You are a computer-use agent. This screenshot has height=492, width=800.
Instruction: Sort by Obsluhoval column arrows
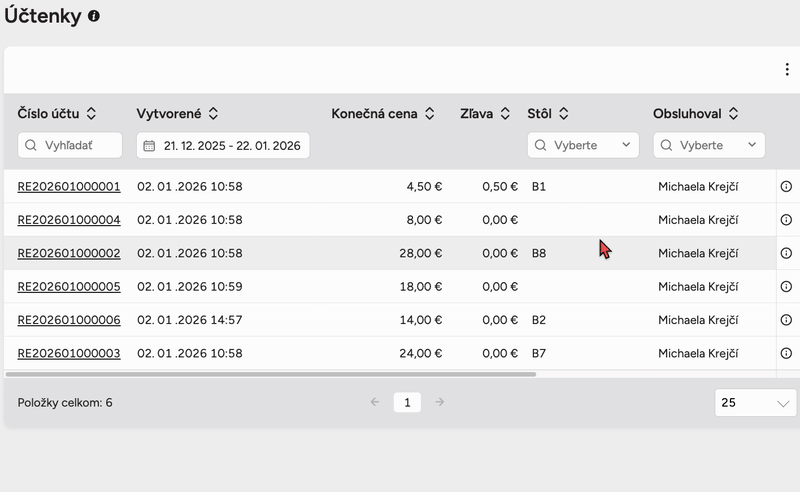[733, 114]
